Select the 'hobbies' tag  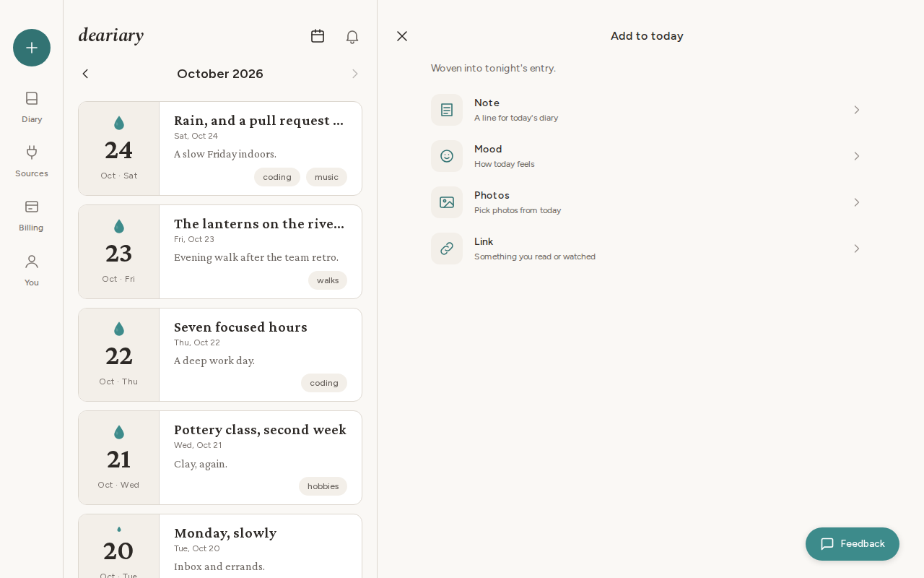click(323, 486)
